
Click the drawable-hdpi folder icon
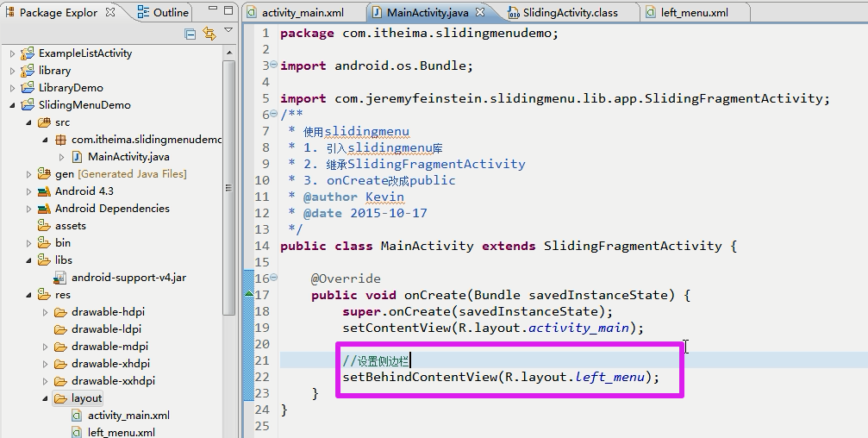click(x=61, y=312)
